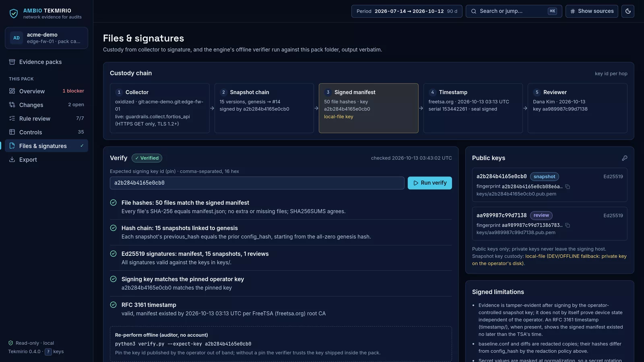Viewport: 644px width, 362px height.
Task: Copy the aa989987c99d7138 fingerprint
Action: pos(568,225)
